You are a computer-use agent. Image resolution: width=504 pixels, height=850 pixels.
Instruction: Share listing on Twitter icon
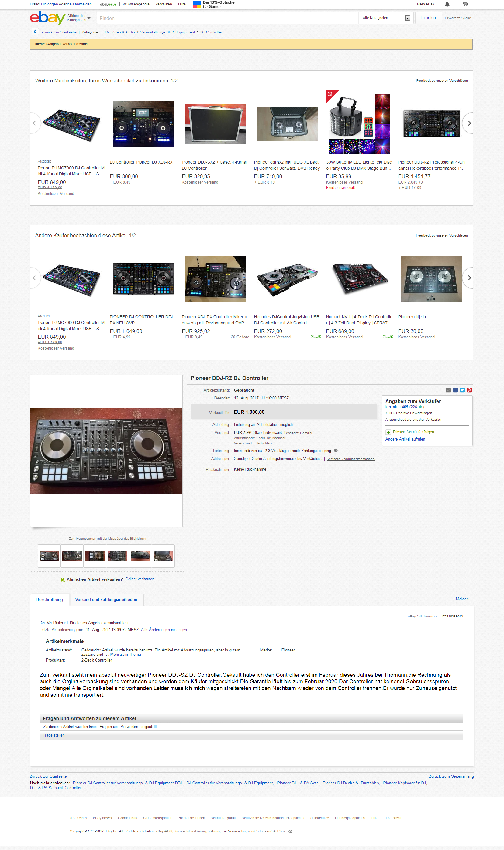click(x=462, y=390)
